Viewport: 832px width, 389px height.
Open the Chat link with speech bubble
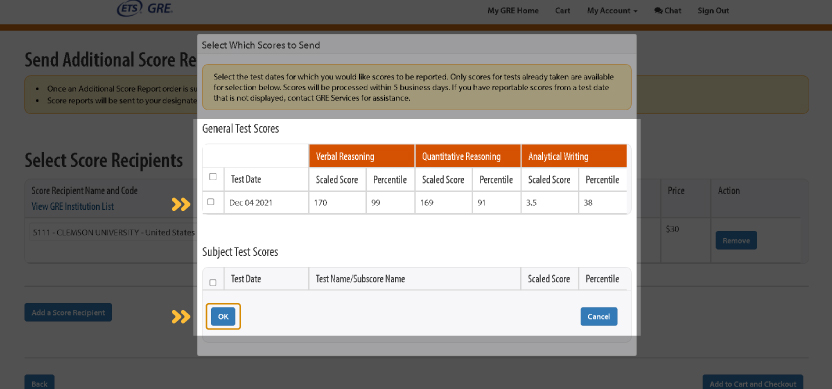pos(668,11)
